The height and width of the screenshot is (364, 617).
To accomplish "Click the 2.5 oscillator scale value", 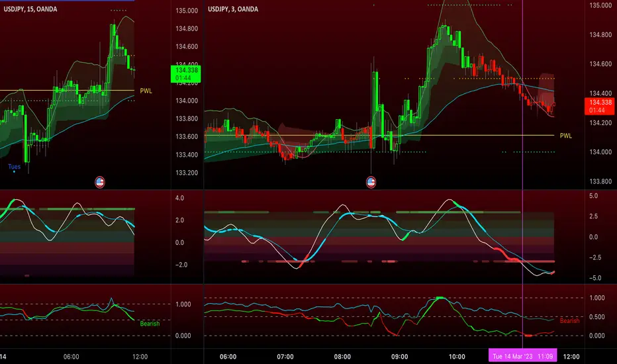I will pyautogui.click(x=593, y=216).
